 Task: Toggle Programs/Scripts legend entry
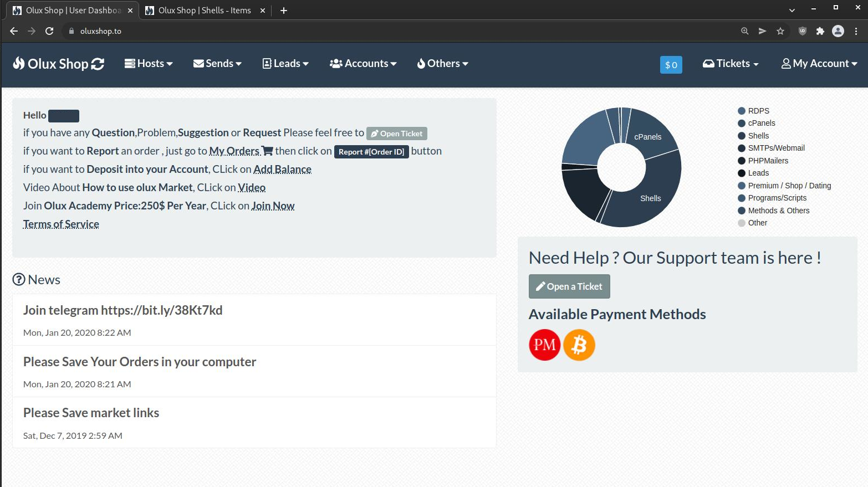(x=772, y=198)
